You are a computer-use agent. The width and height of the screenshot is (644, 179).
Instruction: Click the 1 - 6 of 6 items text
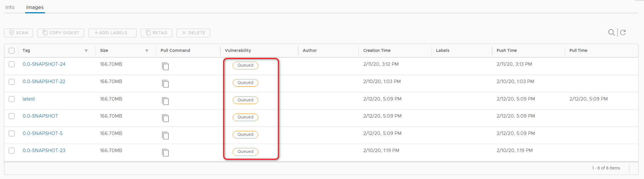606,168
